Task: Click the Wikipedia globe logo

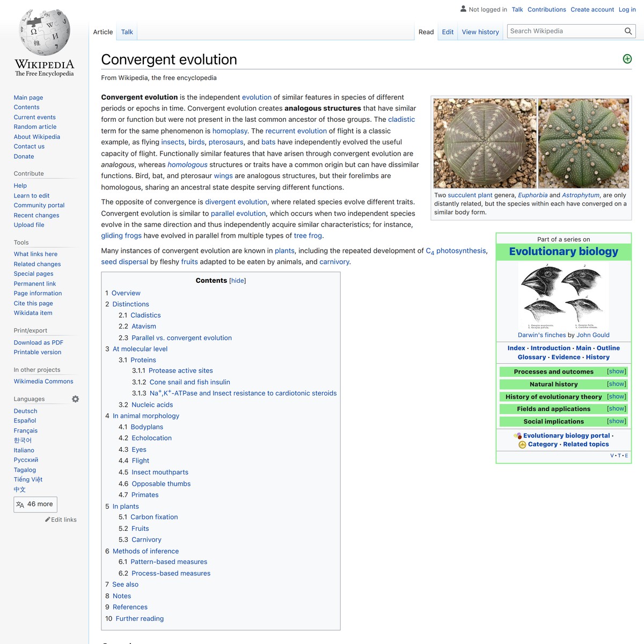Action: click(x=43, y=32)
